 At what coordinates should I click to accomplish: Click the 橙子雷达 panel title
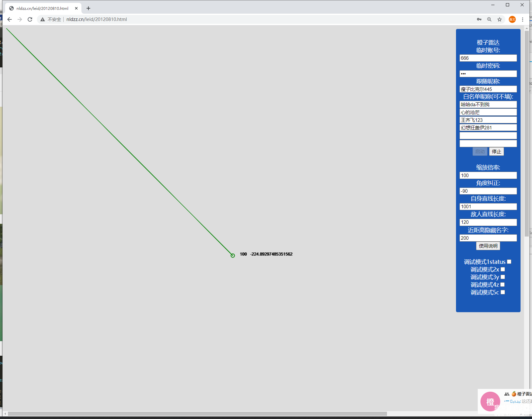[x=488, y=42]
